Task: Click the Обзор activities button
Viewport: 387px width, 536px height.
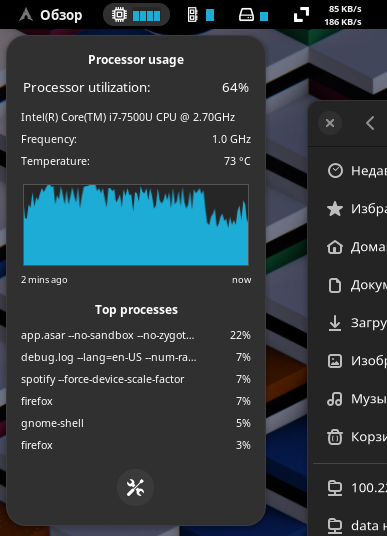Action: point(61,15)
